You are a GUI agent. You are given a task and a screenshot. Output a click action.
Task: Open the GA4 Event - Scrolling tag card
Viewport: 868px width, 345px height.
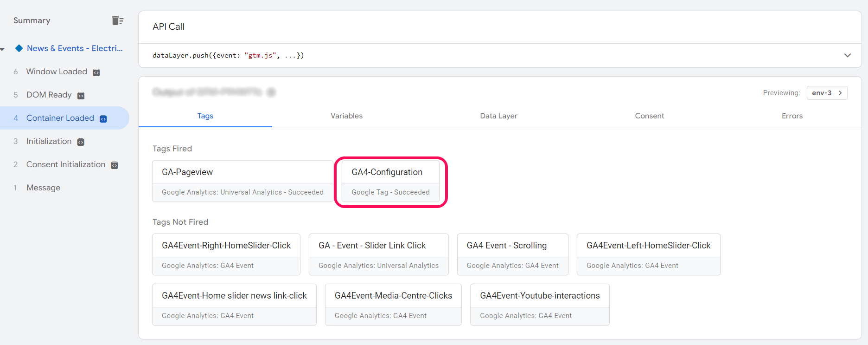pos(512,254)
